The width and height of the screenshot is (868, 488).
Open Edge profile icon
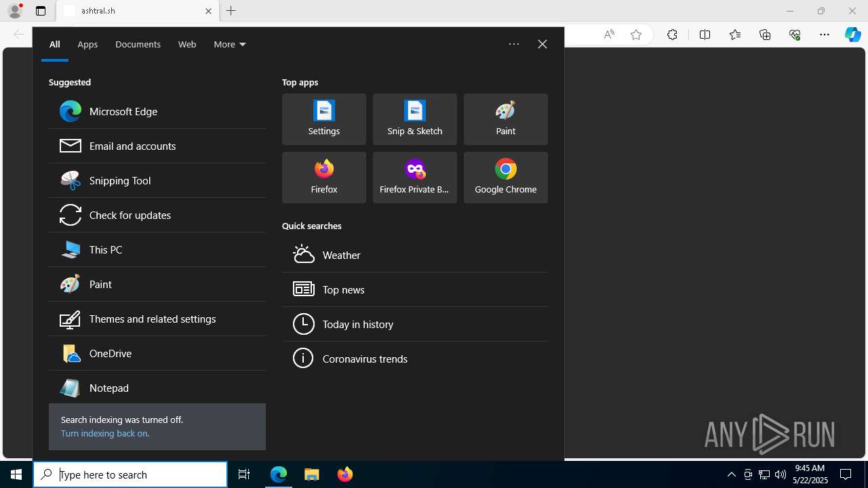coord(15,10)
